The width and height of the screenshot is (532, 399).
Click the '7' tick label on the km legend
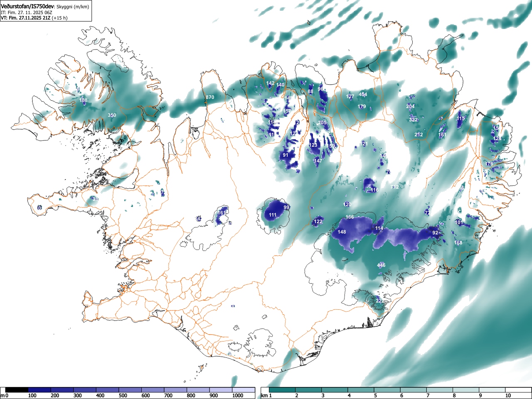pos(428,396)
